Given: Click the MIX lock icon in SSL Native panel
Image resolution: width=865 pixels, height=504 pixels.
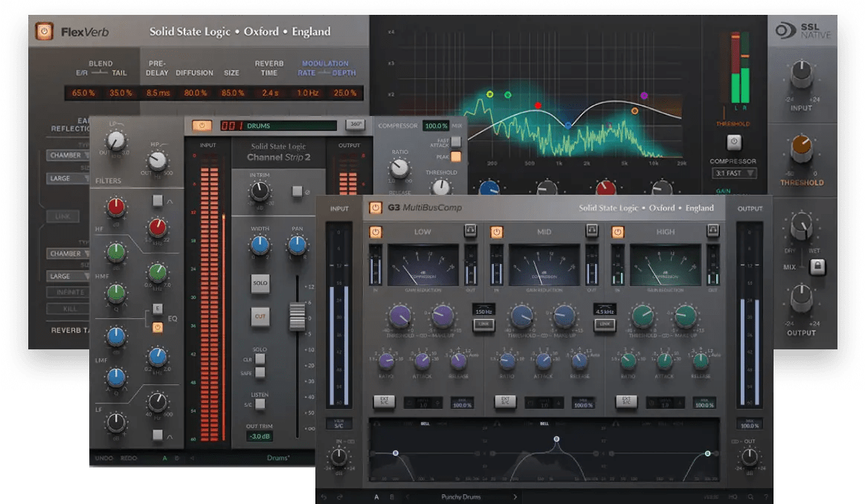Looking at the screenshot, I should [x=817, y=267].
